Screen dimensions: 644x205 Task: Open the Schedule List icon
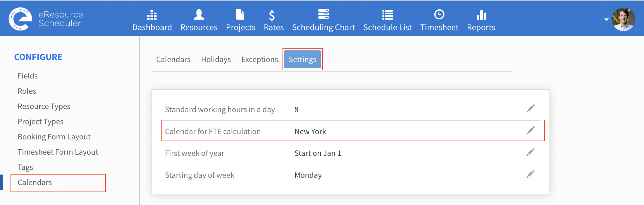(x=388, y=15)
